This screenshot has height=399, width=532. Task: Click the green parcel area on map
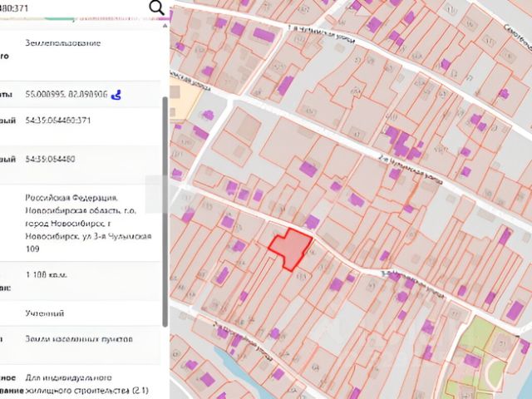point(482,357)
